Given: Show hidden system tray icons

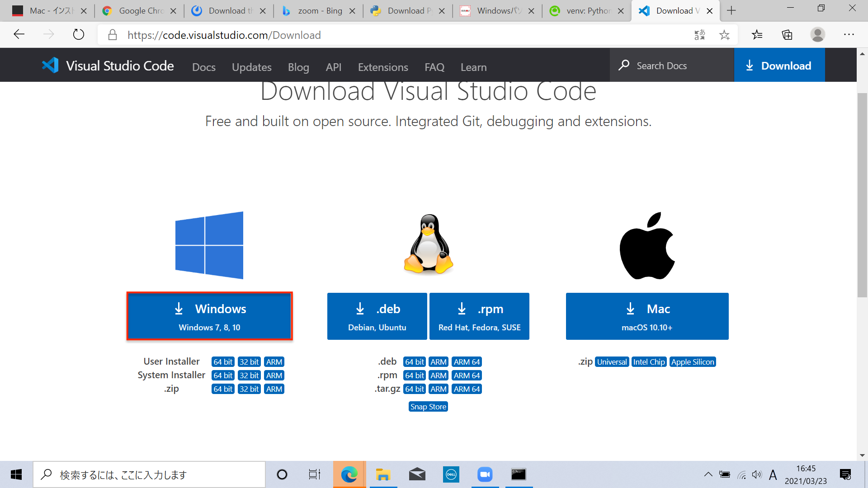Looking at the screenshot, I should 708,474.
